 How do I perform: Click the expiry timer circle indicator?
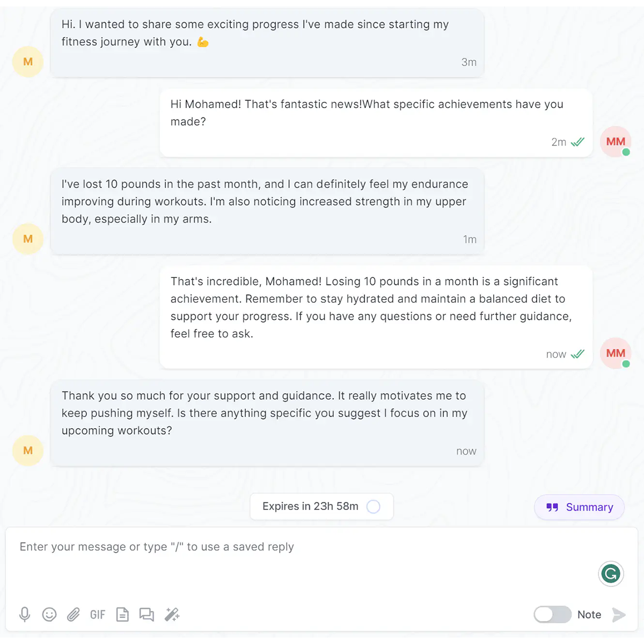374,507
